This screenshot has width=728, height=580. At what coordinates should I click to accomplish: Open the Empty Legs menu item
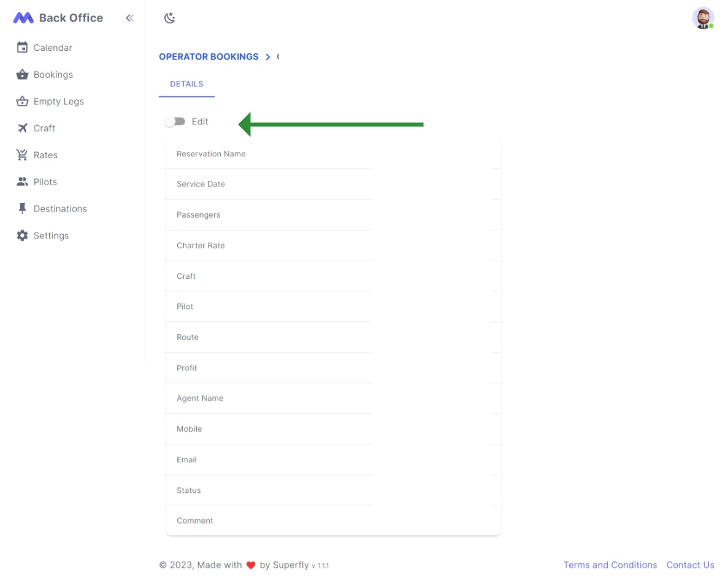58,102
